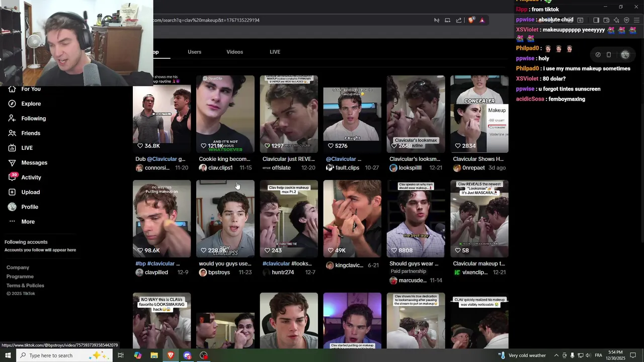Open the Windows Start menu
The height and width of the screenshot is (362, 644).
point(8,355)
